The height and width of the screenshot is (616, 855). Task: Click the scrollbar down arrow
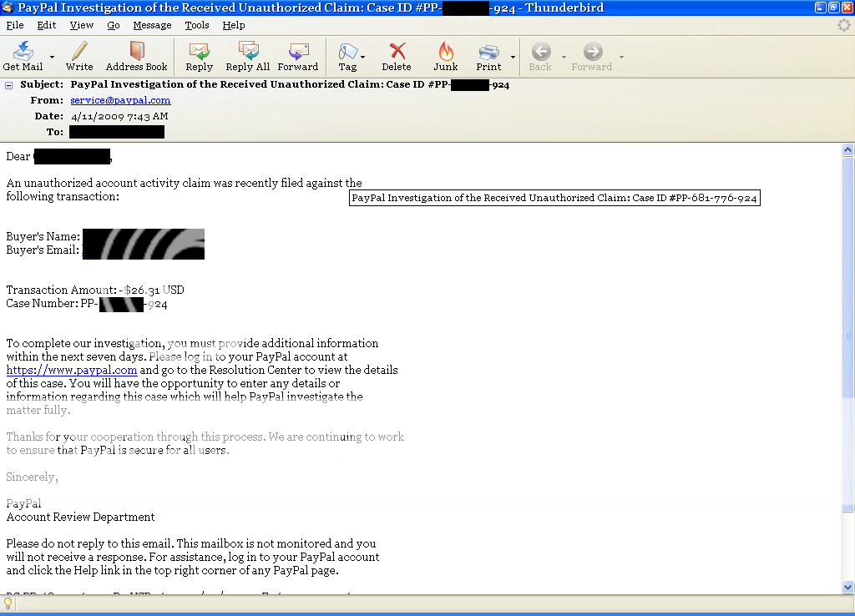847,587
